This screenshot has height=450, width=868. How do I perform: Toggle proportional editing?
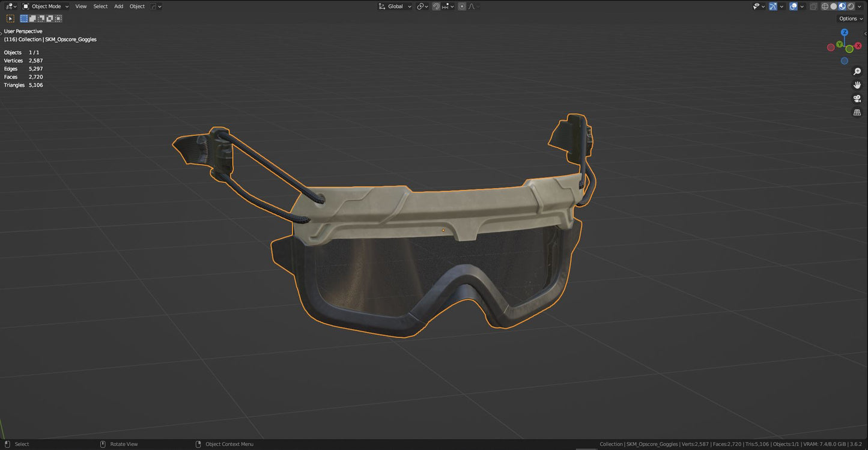(x=461, y=6)
